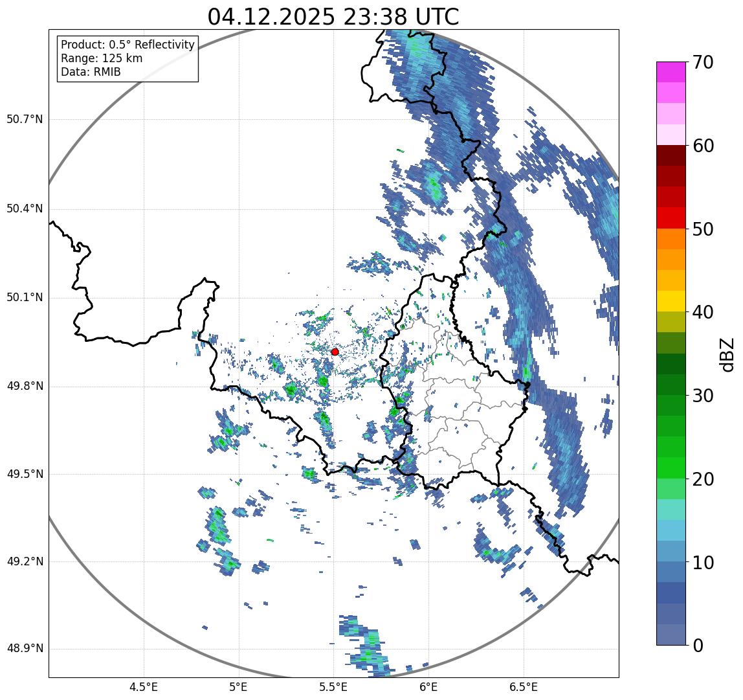
Task: Click the 50.1°N latitude label
Action: (x=25, y=298)
